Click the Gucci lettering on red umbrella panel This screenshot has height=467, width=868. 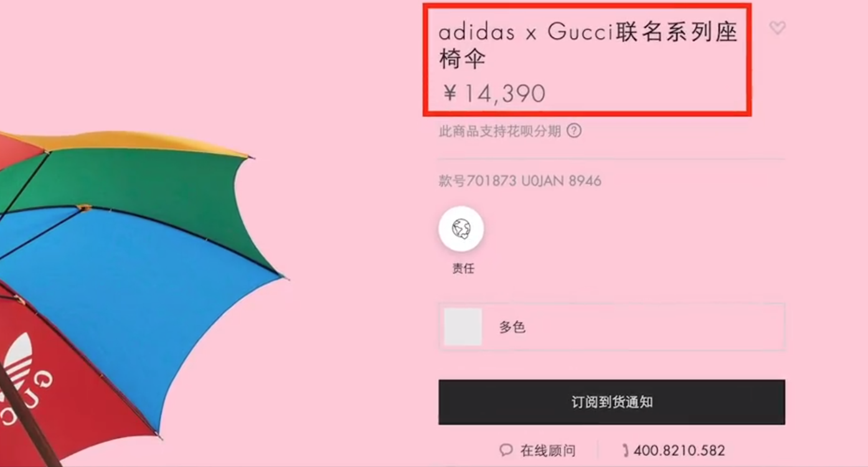(x=25, y=399)
